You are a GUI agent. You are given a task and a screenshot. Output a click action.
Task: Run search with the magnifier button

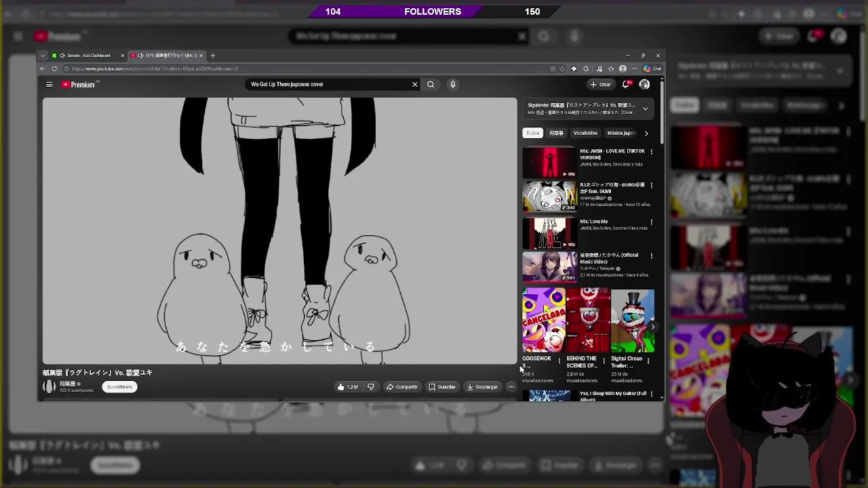click(431, 85)
